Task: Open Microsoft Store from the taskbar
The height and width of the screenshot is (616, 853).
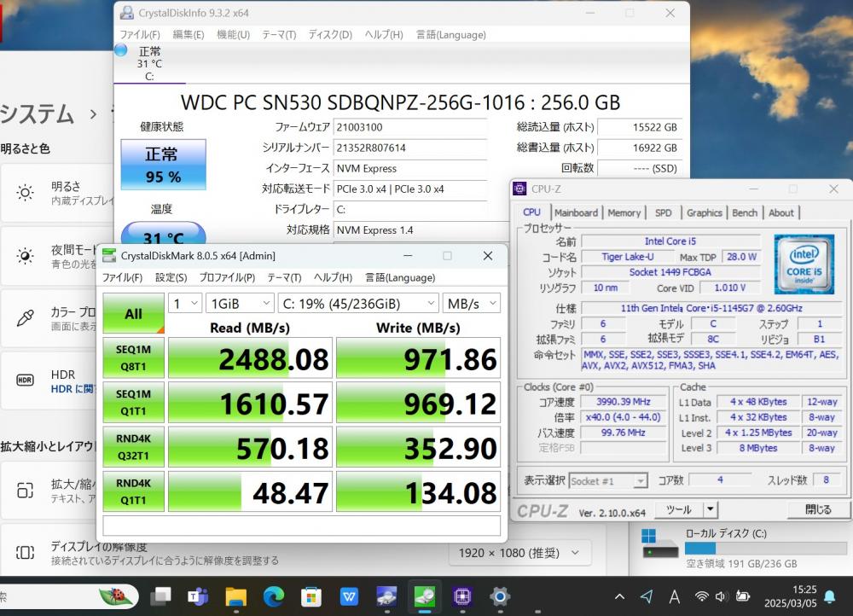Action: 311,596
